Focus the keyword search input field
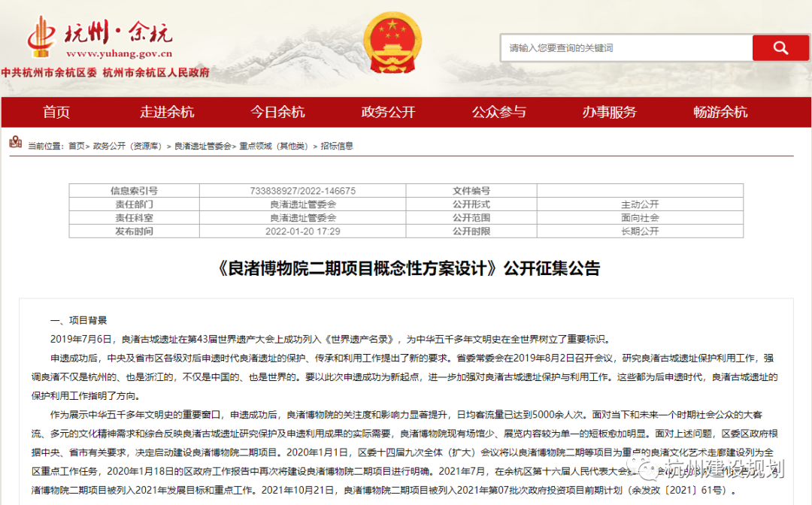 (x=626, y=48)
